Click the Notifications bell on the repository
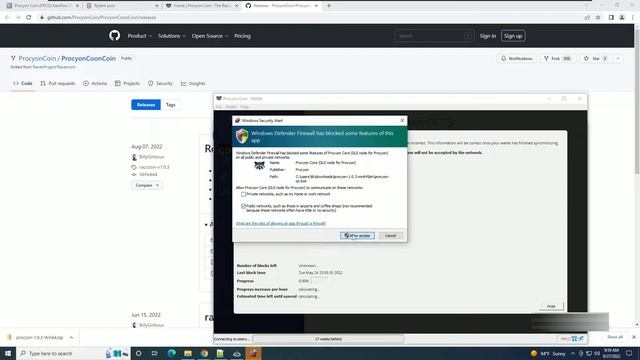 point(517,59)
